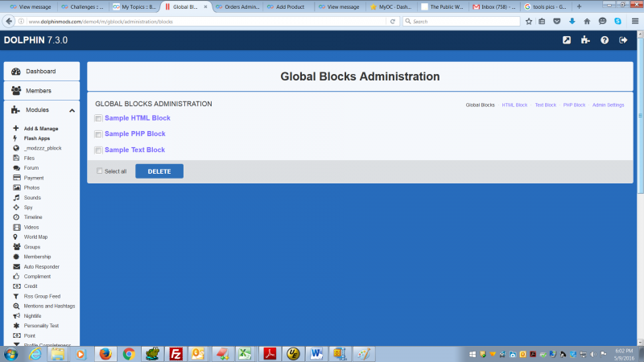Open the Spy module
This screenshot has width=644, height=362.
pyautogui.click(x=28, y=208)
